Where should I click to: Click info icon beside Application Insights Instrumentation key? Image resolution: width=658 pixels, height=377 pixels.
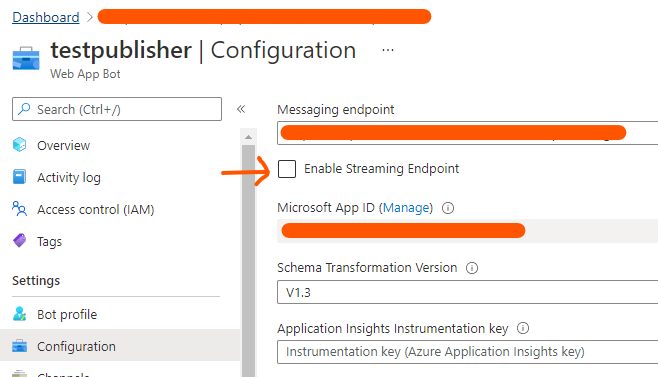523,328
